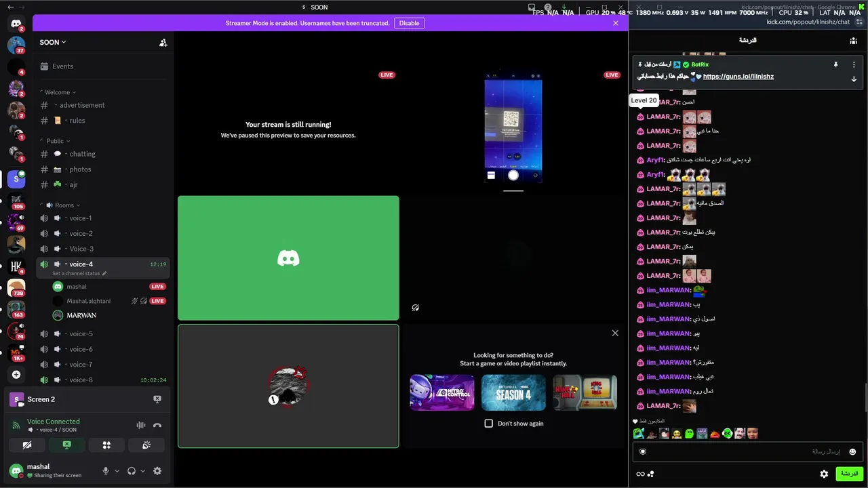Open the server showing 37 notifications

(x=16, y=45)
